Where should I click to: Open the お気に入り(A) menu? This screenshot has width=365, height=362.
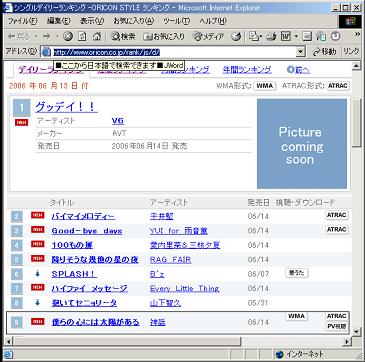pos(134,21)
